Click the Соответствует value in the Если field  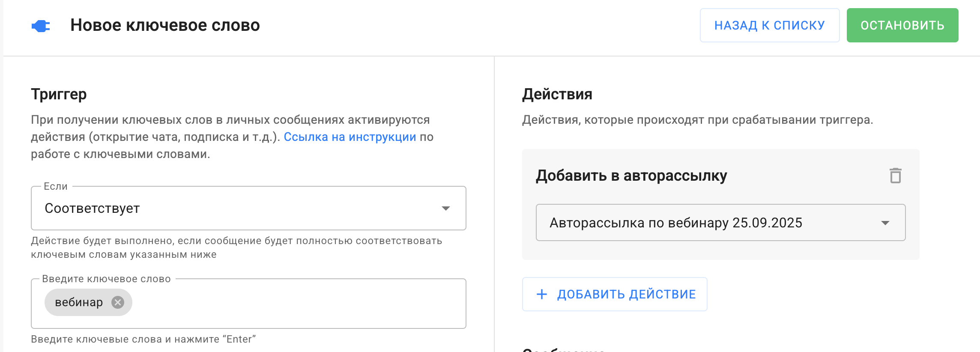[92, 209]
